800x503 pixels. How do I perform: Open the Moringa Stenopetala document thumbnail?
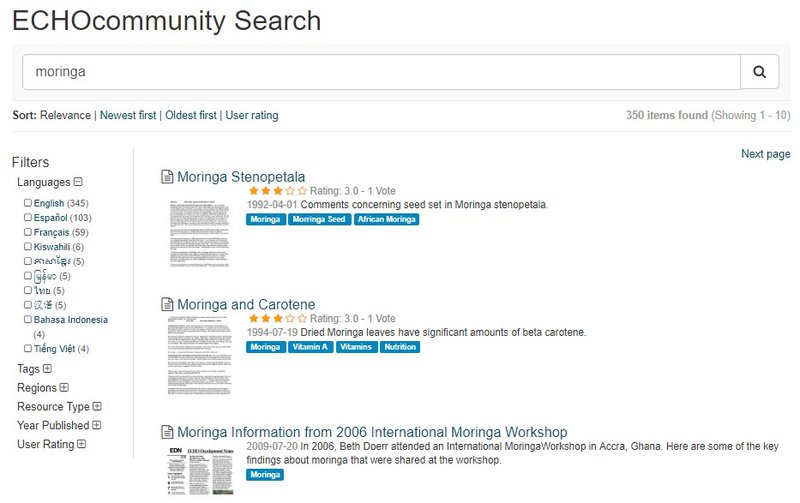[x=199, y=233]
